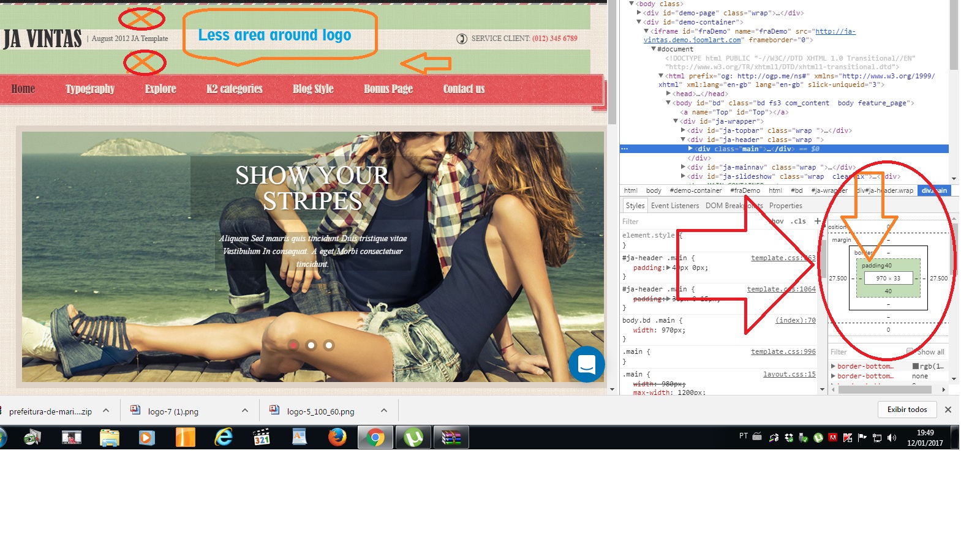980x551 pixels.
Task: Click the new style rule plus icon
Action: (817, 221)
